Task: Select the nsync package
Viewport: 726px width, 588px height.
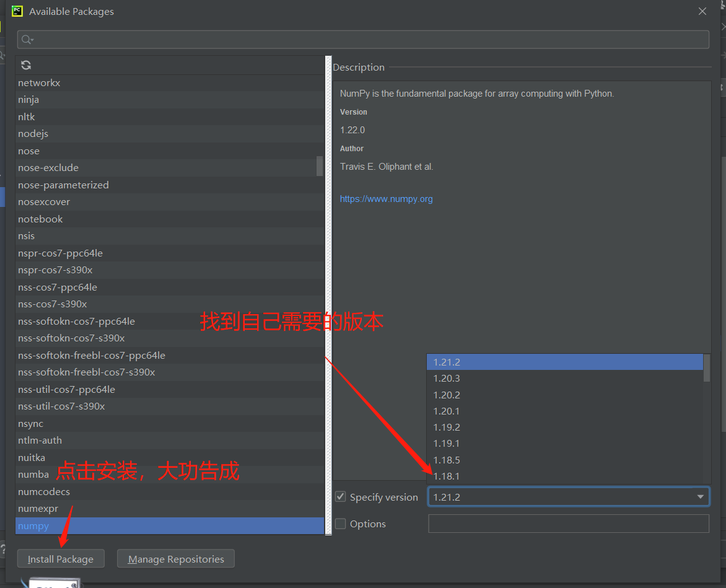Action: pos(170,423)
